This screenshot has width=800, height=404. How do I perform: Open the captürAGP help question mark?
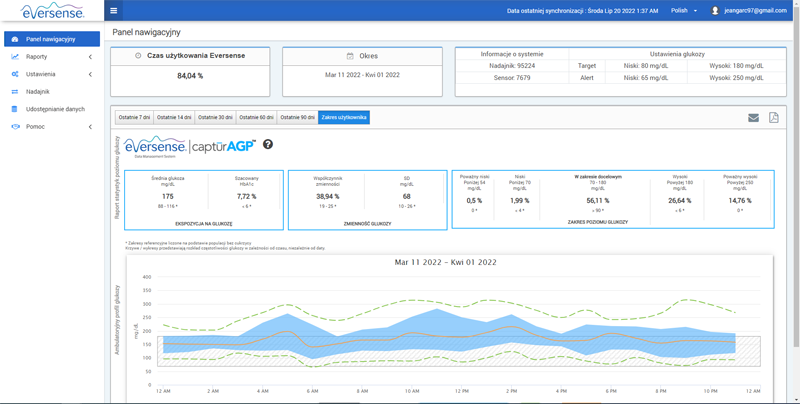[268, 144]
